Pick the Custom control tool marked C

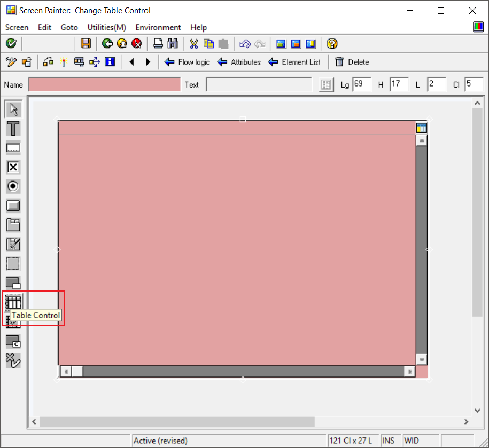(13, 341)
